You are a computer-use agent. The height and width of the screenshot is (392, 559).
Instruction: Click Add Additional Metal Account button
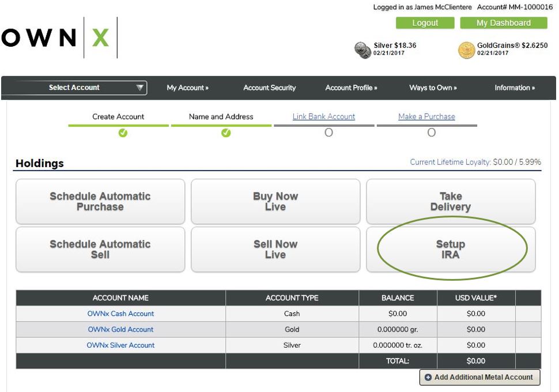(x=480, y=378)
